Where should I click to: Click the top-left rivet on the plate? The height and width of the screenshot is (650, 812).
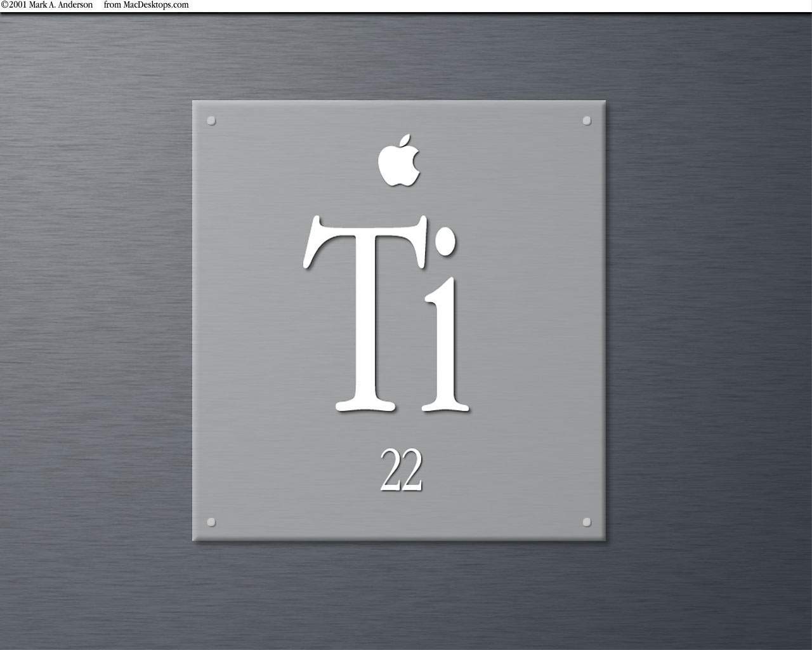click(x=211, y=121)
